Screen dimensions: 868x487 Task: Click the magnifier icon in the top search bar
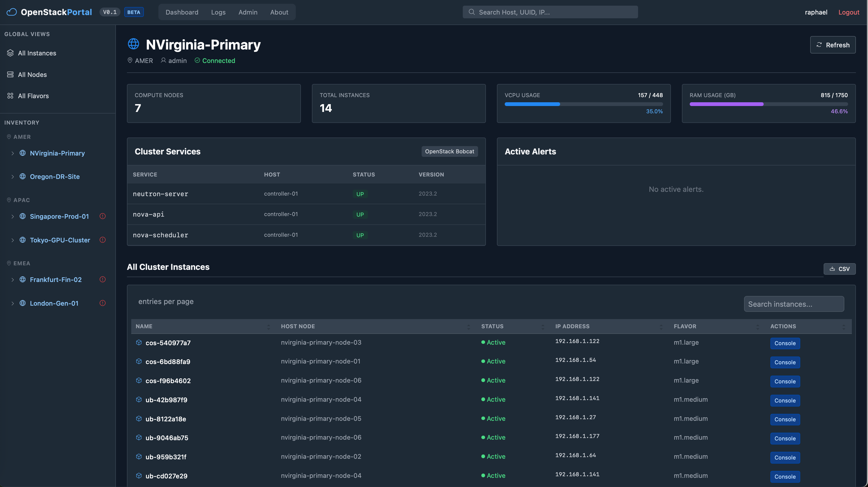tap(472, 12)
